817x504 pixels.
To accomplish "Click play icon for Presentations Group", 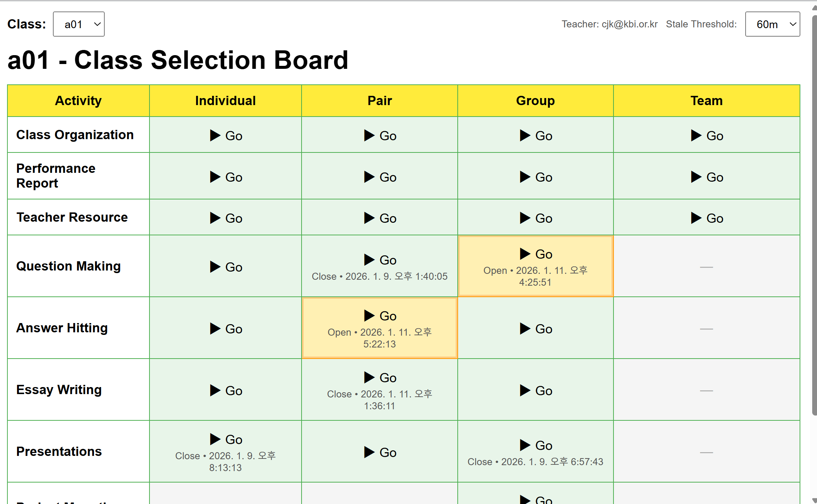I will [525, 445].
